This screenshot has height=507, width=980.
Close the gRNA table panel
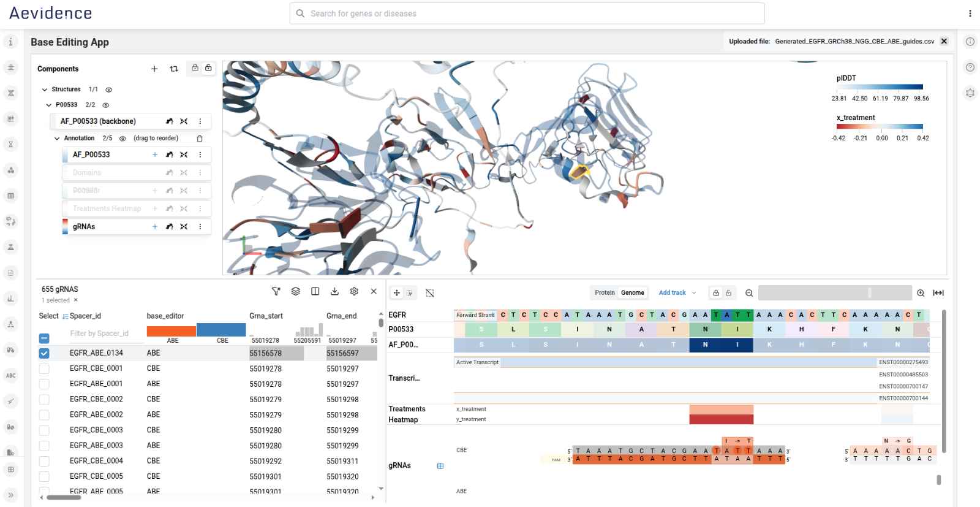pyautogui.click(x=374, y=292)
